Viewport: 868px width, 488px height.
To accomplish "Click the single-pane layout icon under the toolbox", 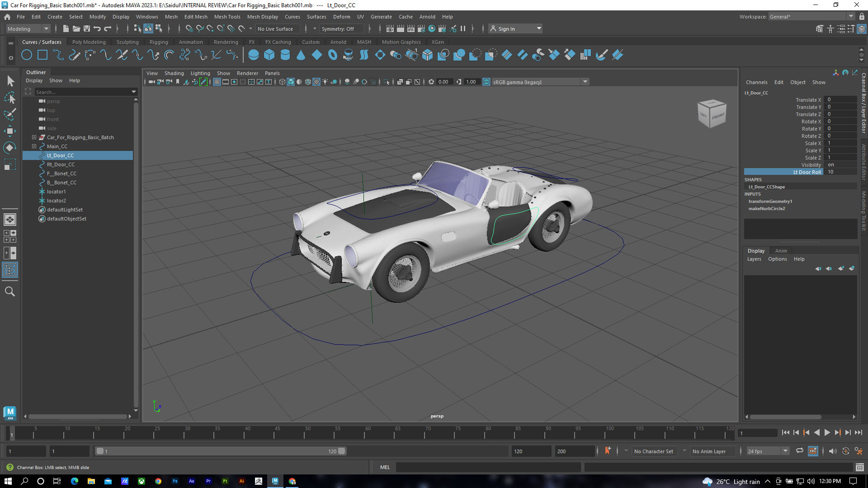I will tap(10, 220).
